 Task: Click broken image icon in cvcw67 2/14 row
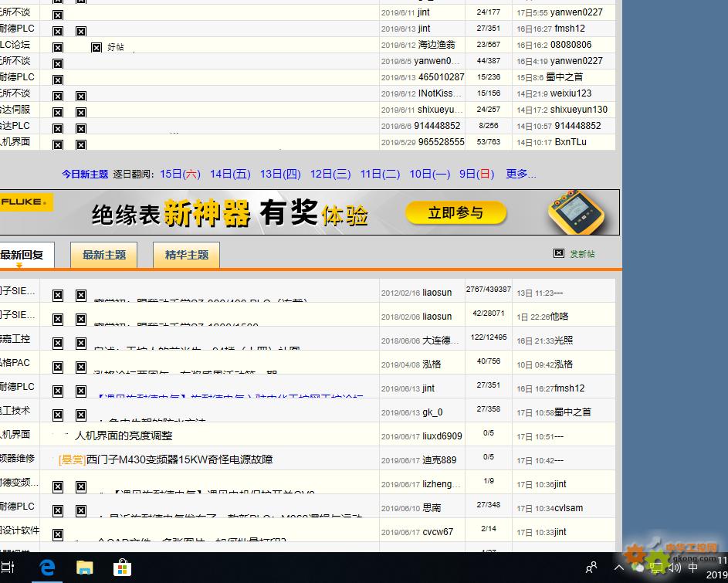coord(58,534)
